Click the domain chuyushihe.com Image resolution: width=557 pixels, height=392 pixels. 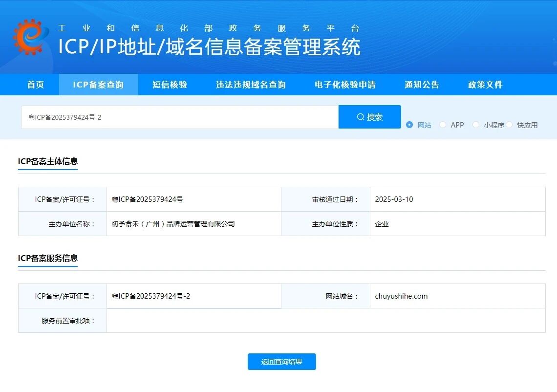coord(402,296)
